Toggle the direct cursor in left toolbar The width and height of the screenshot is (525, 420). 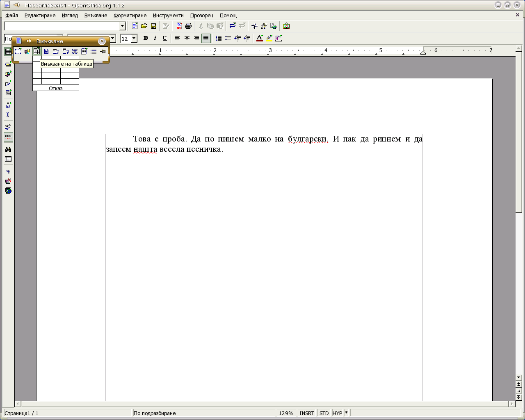[x=8, y=115]
